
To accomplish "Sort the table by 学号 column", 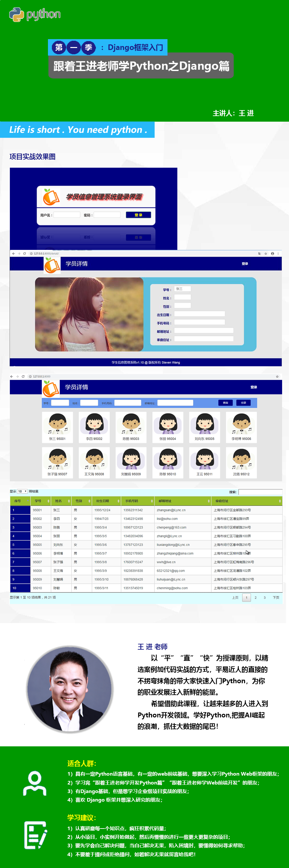I will click(40, 501).
